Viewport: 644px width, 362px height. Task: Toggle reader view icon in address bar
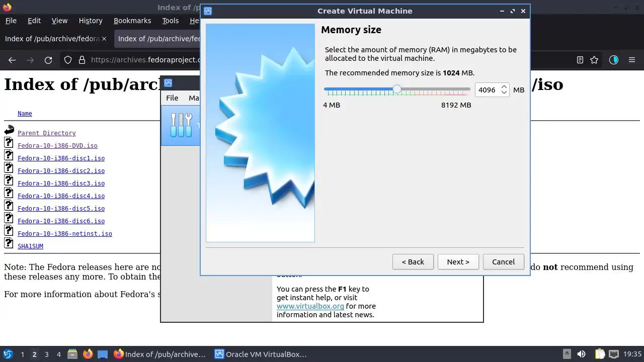pos(580,60)
